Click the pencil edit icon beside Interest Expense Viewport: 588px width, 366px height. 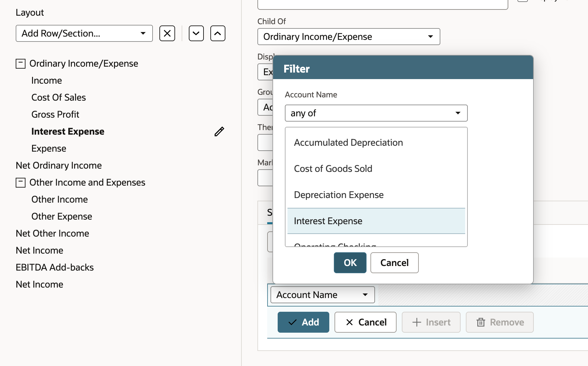[x=219, y=131]
